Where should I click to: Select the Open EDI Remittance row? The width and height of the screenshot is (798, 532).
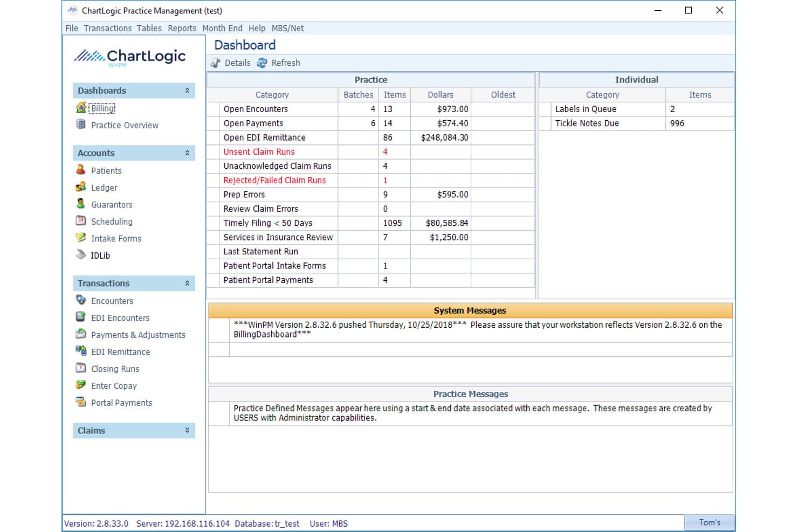371,137
